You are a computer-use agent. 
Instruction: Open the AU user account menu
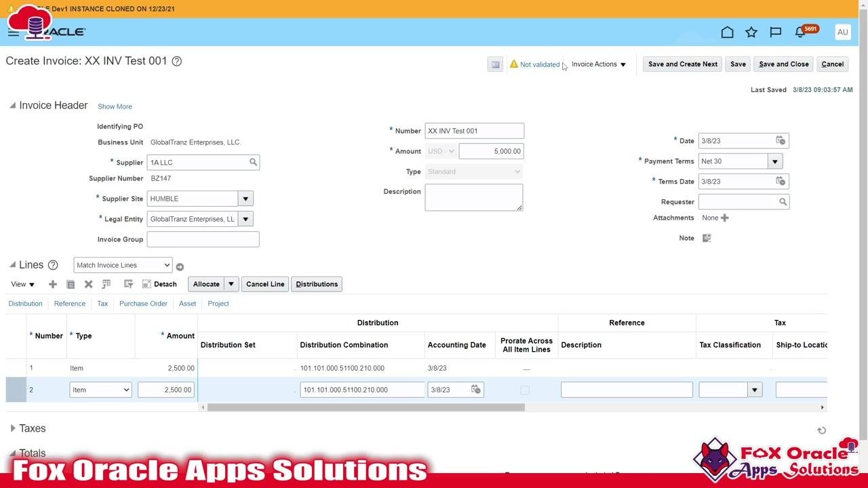[x=842, y=32]
